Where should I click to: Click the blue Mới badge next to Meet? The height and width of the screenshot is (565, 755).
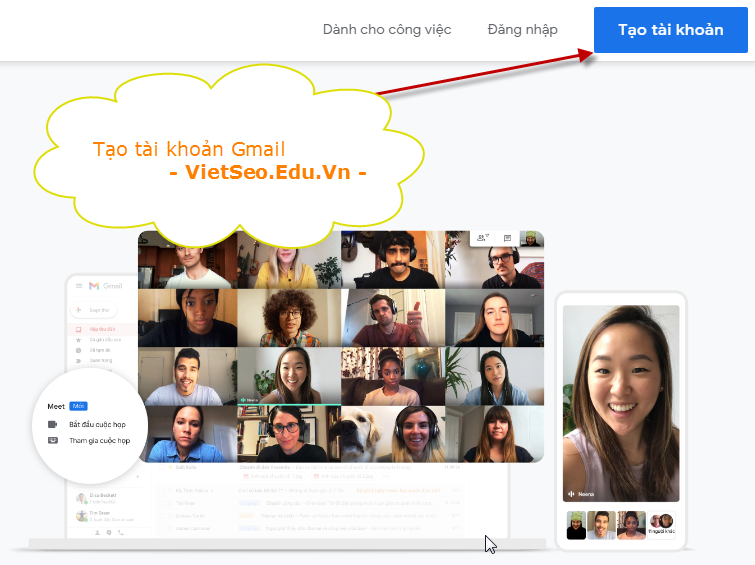point(79,407)
